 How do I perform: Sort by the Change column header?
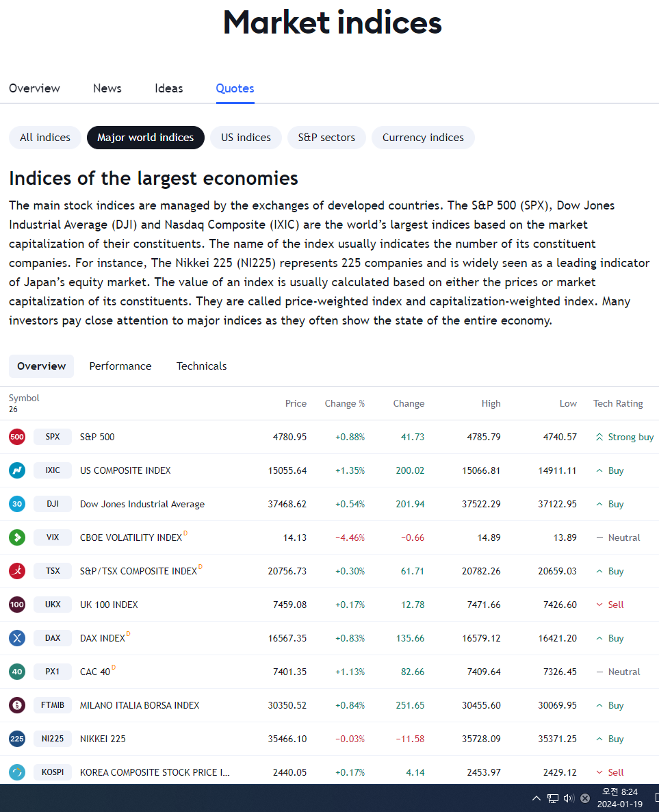coord(409,403)
